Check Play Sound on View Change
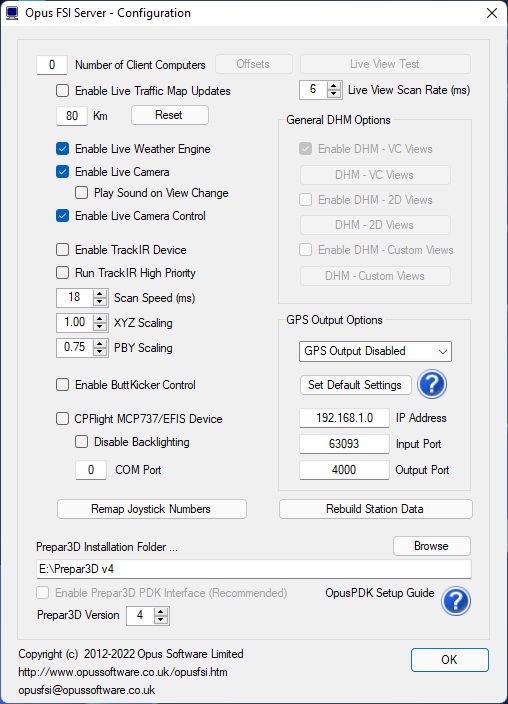Viewport: 508px width, 704px height. [x=81, y=193]
